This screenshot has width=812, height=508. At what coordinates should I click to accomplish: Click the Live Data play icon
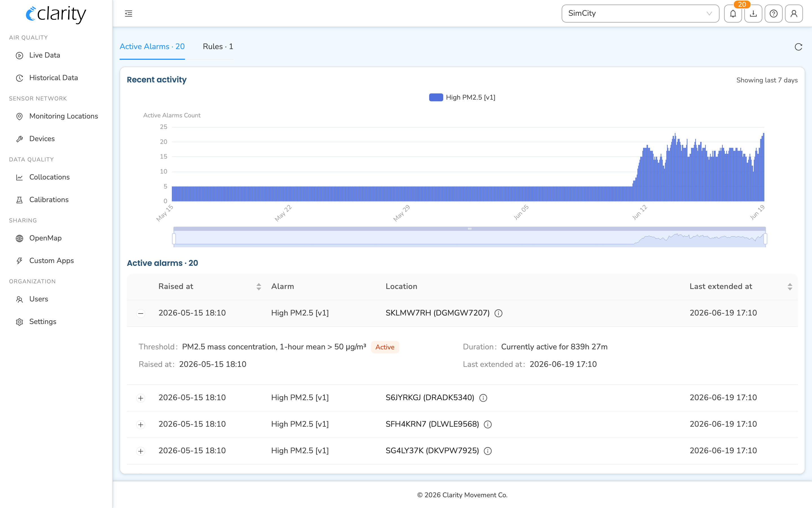[19, 55]
